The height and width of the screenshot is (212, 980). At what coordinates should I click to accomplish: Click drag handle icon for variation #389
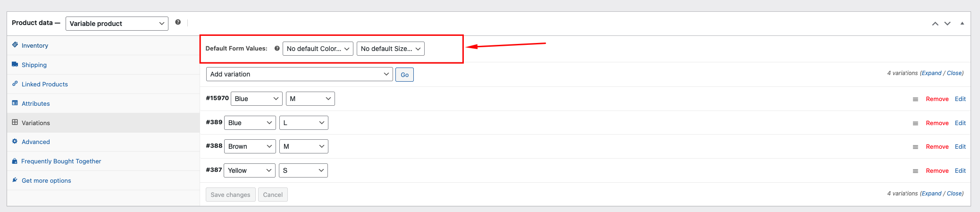915,123
